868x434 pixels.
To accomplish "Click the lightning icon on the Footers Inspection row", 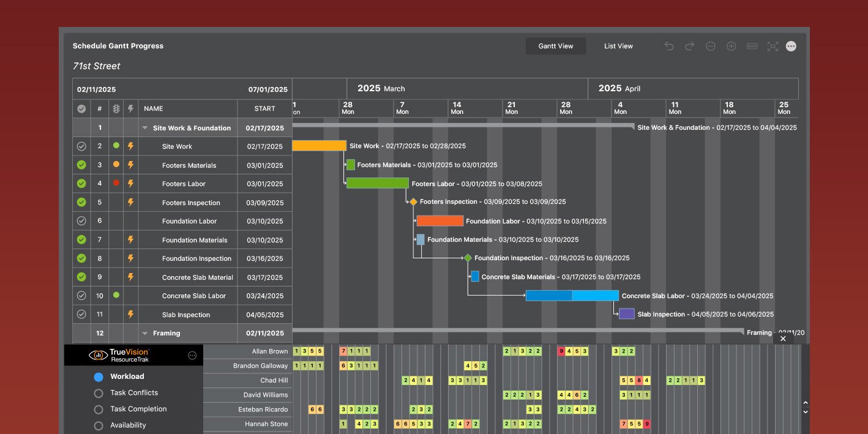I will (130, 202).
